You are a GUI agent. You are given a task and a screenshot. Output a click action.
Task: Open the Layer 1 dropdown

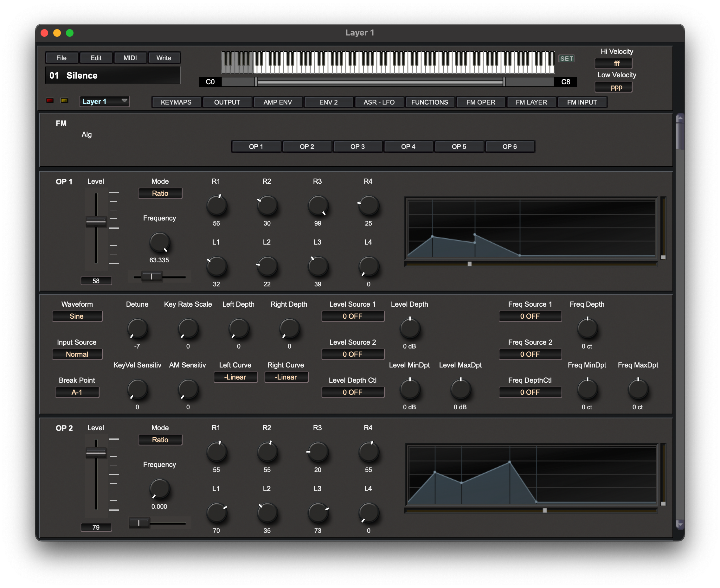coord(104,101)
